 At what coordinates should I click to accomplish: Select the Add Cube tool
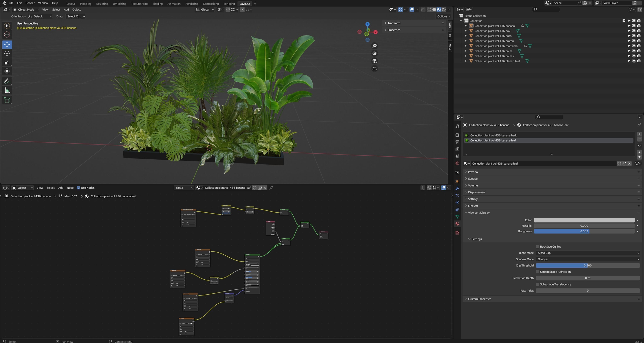pyautogui.click(x=7, y=100)
